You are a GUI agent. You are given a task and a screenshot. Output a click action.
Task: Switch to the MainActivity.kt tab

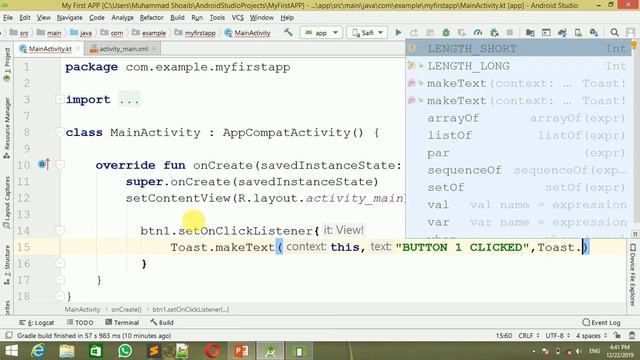(50, 49)
